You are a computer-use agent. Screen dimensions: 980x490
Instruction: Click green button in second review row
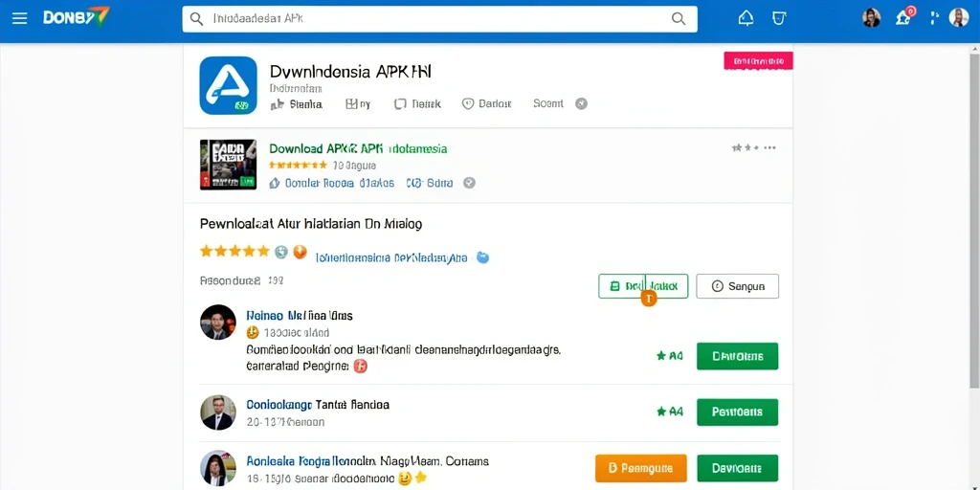pos(738,412)
